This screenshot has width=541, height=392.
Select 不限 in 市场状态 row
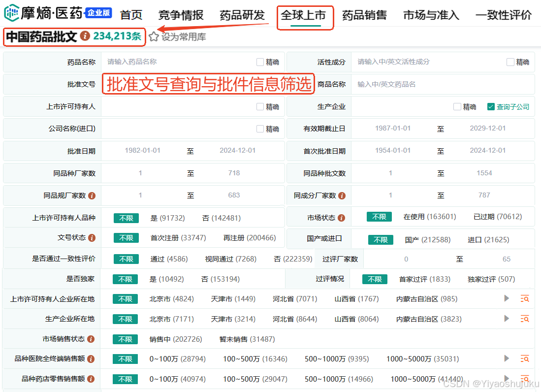pos(379,217)
